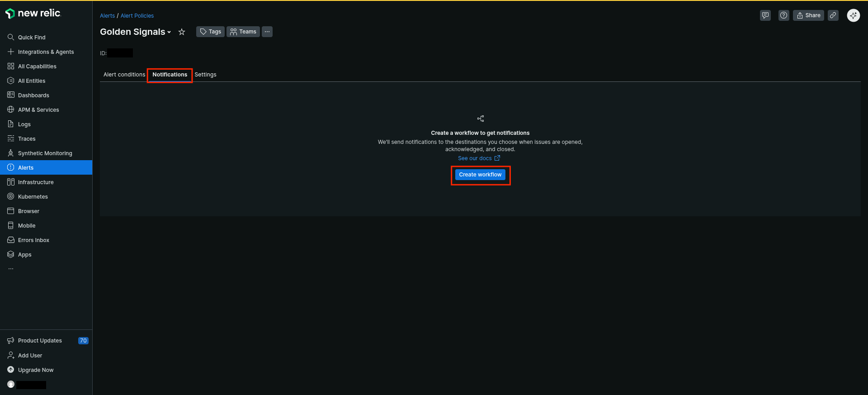Image resolution: width=868 pixels, height=395 pixels.
Task: Open Quick Find search
Action: pyautogui.click(x=32, y=38)
